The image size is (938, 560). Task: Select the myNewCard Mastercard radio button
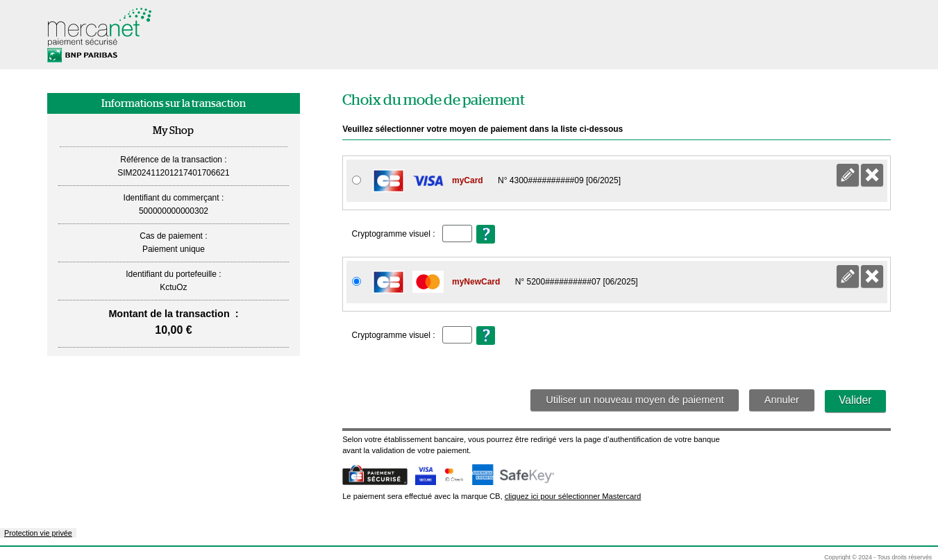click(x=356, y=282)
